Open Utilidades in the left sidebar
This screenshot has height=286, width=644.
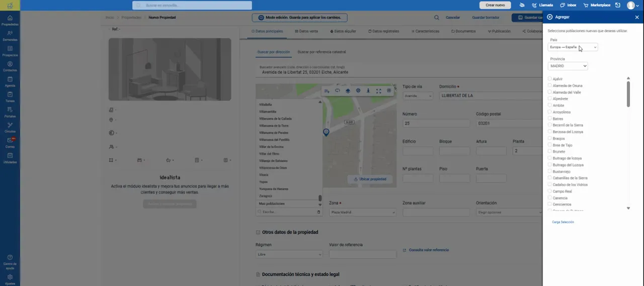10,158
